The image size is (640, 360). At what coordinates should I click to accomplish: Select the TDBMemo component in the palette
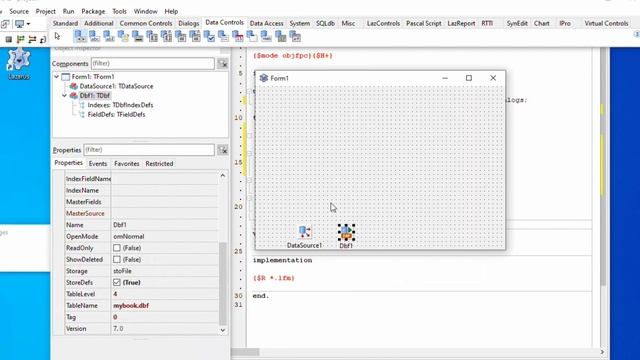tap(123, 36)
